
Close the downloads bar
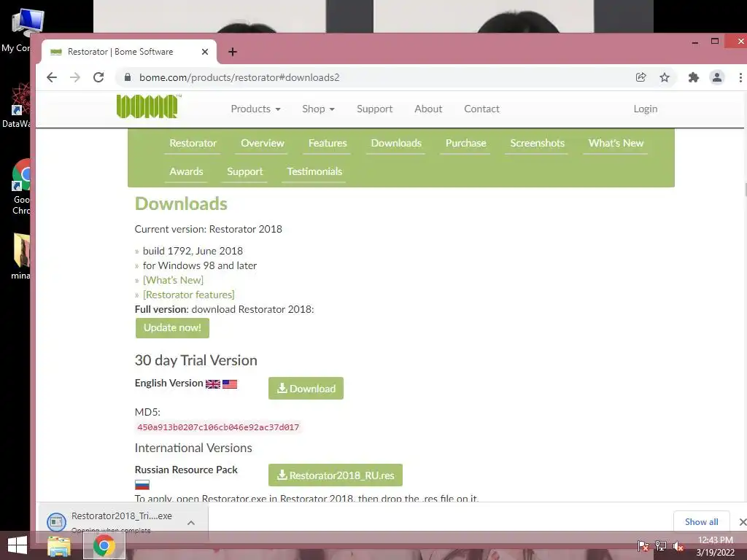(x=742, y=522)
